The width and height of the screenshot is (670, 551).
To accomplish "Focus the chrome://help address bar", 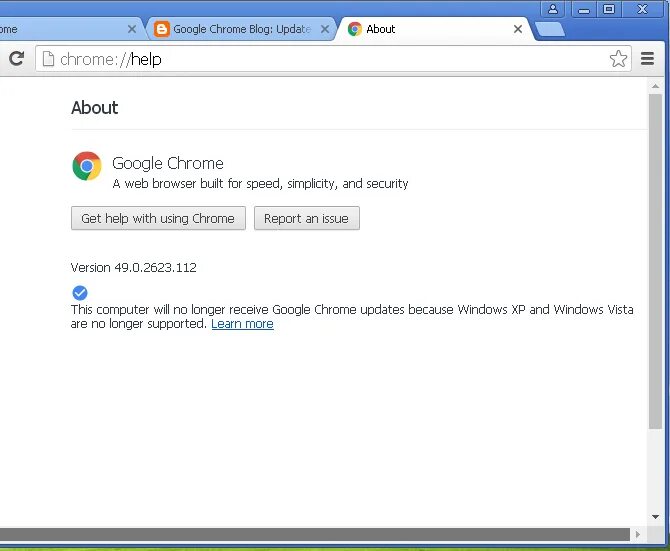I will click(x=333, y=59).
